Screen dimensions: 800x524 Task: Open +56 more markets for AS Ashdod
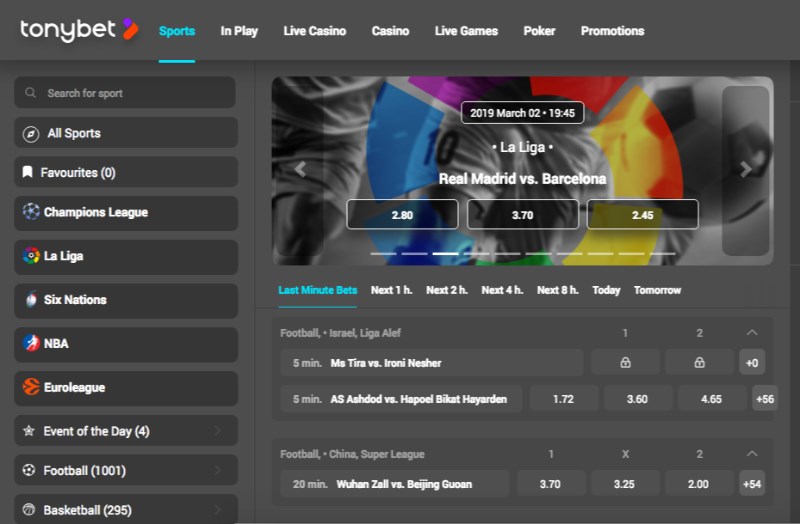pyautogui.click(x=765, y=398)
